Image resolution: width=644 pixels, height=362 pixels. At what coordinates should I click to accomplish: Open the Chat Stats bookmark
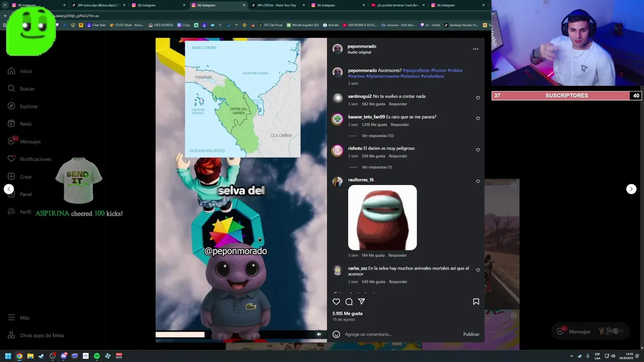96,25
